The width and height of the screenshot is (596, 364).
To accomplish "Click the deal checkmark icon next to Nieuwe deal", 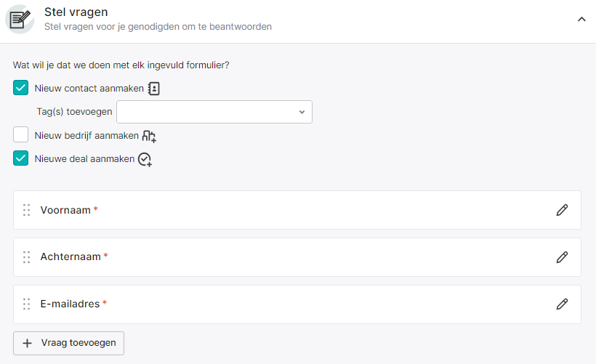I will pyautogui.click(x=145, y=159).
